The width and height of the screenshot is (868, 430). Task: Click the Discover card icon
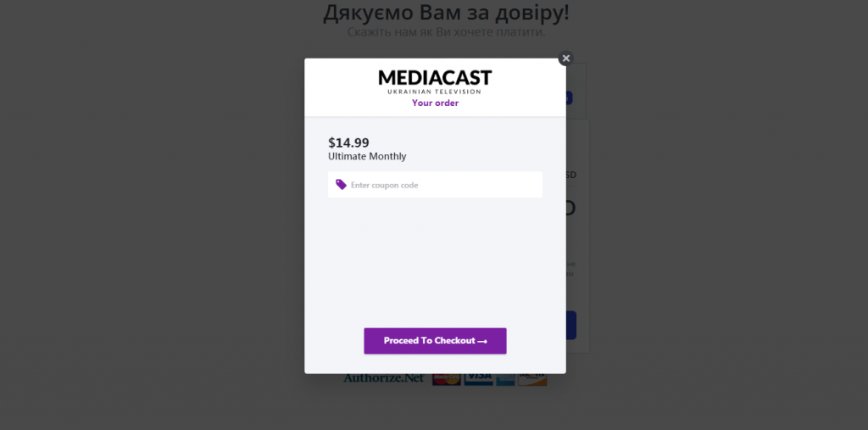click(x=532, y=379)
